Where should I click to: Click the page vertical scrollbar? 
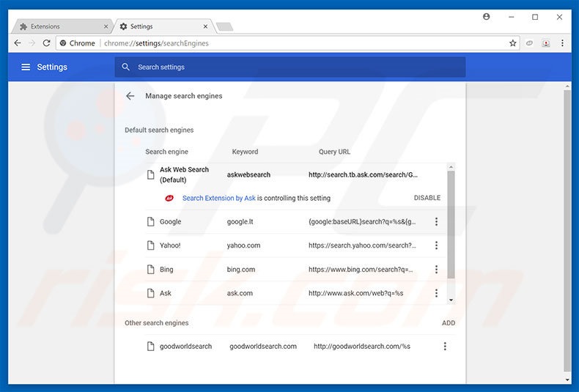tap(567, 231)
